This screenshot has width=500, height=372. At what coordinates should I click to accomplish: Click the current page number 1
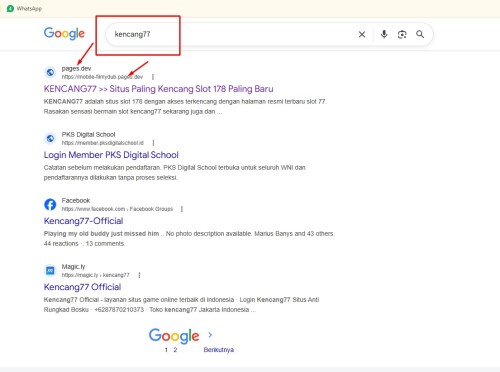tap(166, 350)
